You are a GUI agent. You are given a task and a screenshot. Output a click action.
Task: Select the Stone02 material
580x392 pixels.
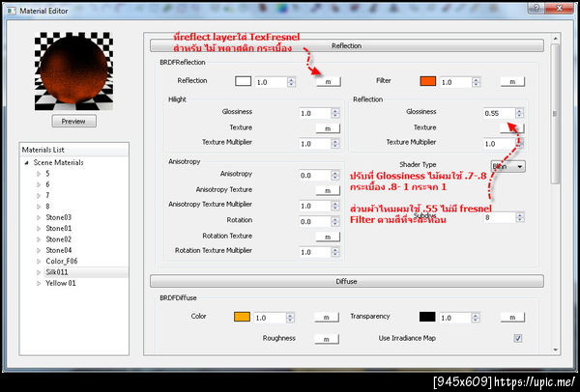(x=58, y=239)
